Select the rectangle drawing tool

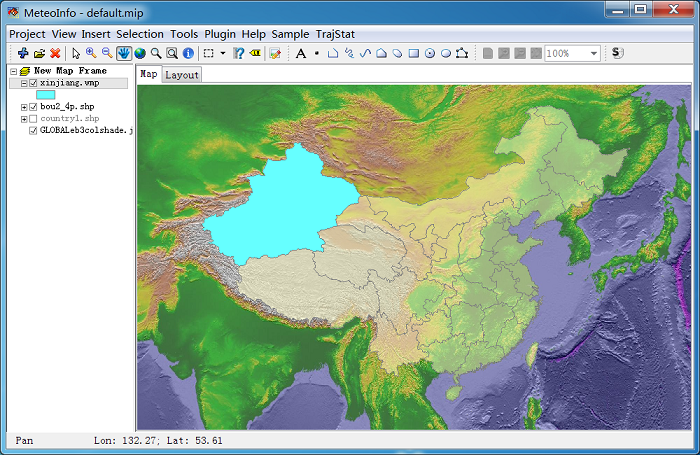point(414,54)
